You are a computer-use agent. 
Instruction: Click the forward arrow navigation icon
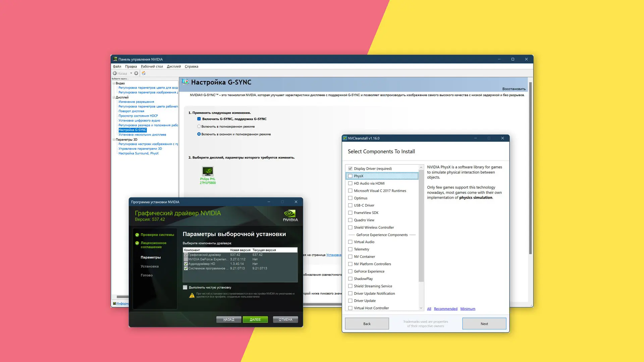(x=136, y=73)
